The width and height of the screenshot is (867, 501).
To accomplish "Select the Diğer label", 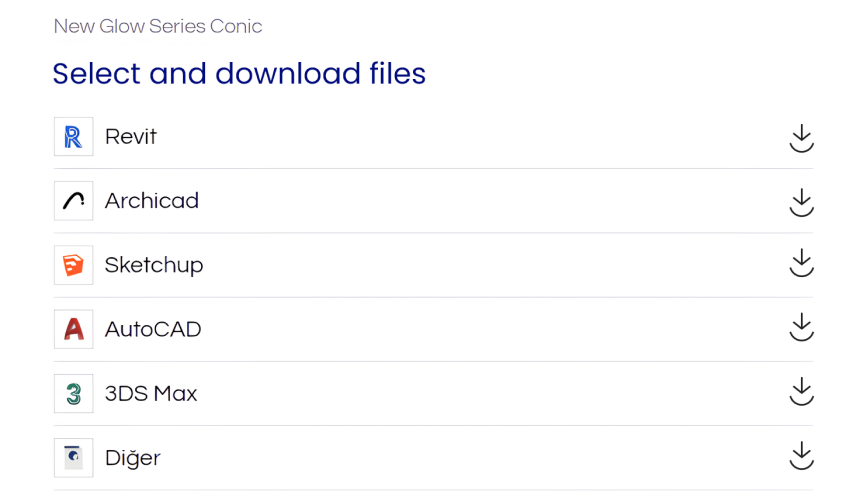I will 133,458.
